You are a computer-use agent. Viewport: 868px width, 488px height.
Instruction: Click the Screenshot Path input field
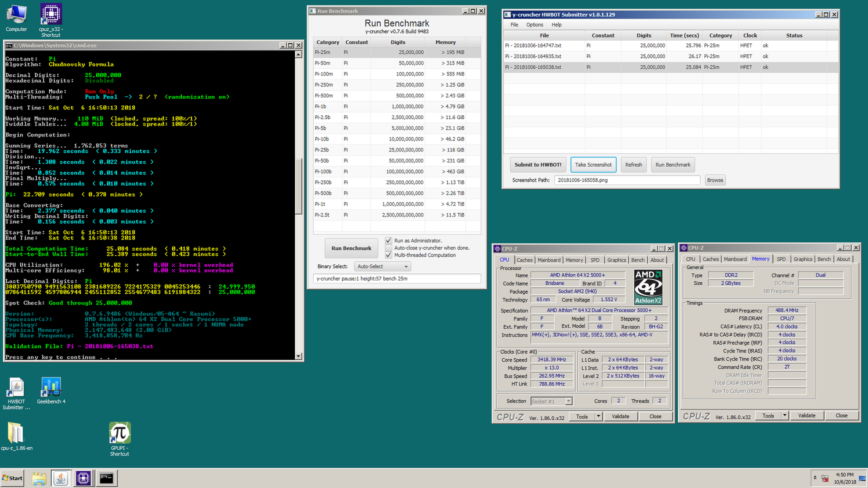(627, 180)
